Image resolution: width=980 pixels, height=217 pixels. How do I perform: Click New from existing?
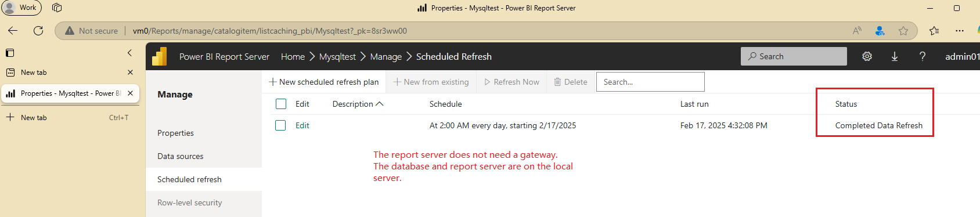(431, 82)
